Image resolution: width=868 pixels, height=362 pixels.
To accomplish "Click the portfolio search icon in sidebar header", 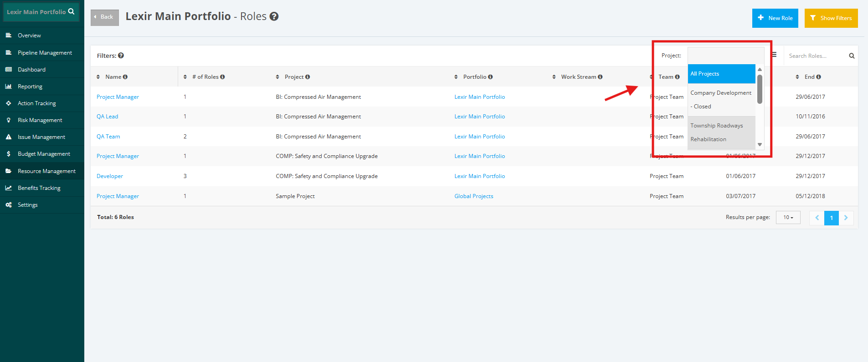I will tap(71, 11).
